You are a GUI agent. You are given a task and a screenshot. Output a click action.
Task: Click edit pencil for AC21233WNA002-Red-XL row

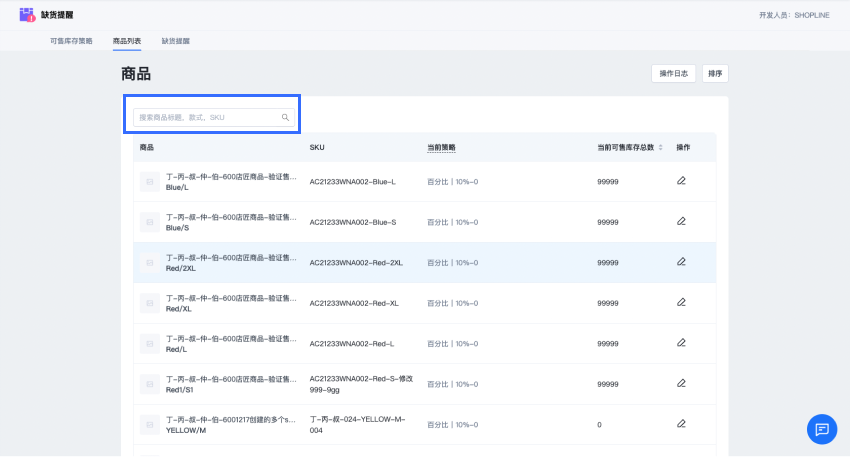click(681, 302)
